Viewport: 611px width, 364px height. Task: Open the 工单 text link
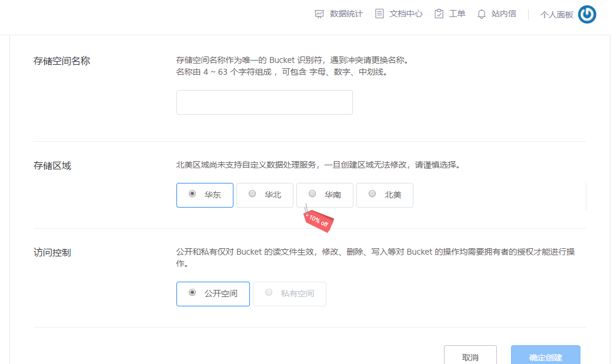coord(457,14)
